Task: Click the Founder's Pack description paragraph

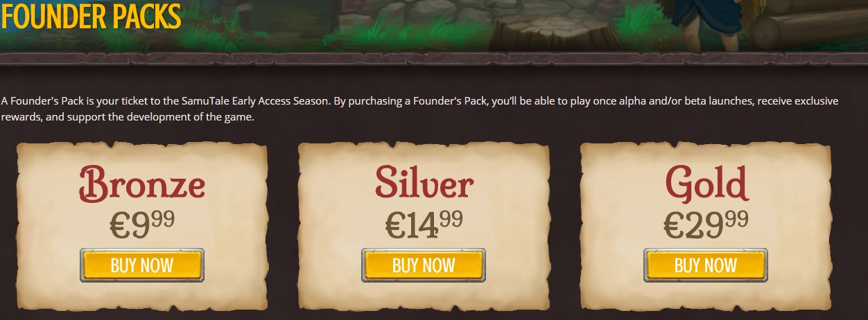Action: point(419,109)
